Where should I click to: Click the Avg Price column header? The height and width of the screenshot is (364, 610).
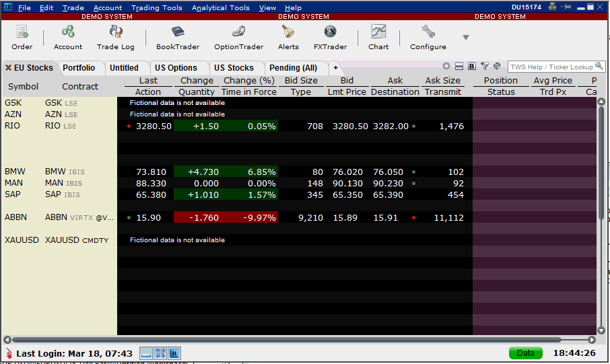pos(553,81)
